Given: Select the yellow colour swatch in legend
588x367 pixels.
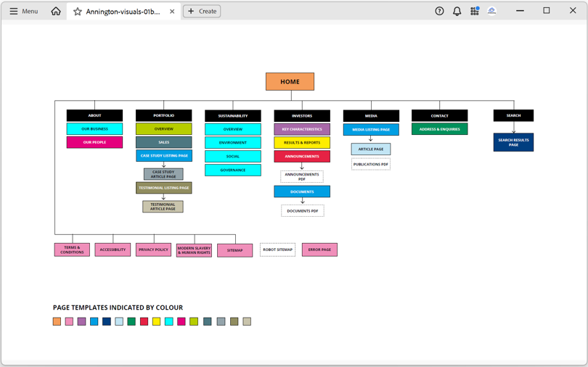Looking at the screenshot, I should click(156, 321).
